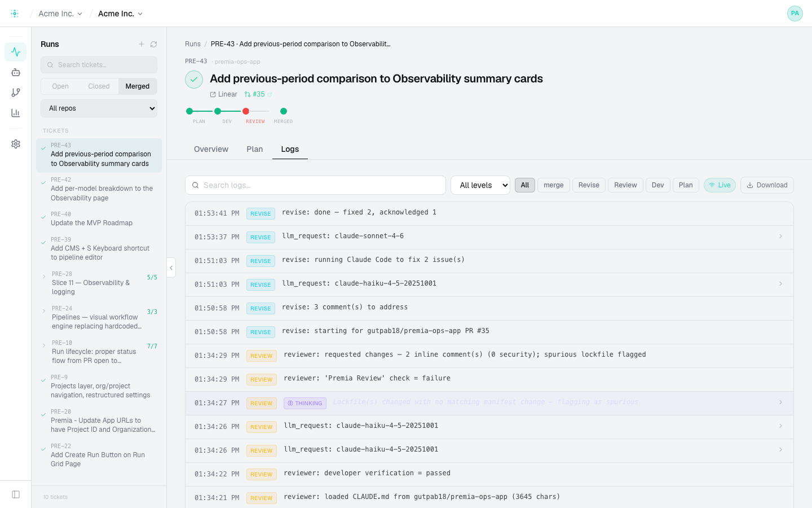812x508 pixels.
Task: Refresh the Runs list
Action: 153,44
